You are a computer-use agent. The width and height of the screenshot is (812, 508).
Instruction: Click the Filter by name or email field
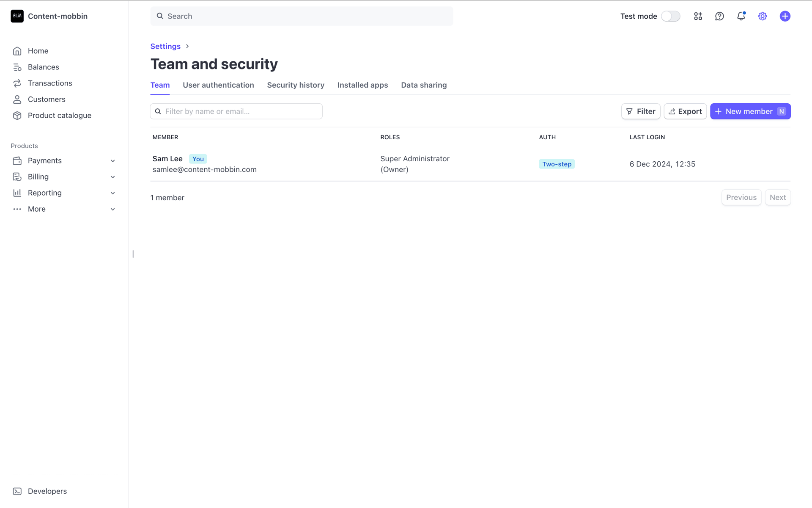pos(236,111)
